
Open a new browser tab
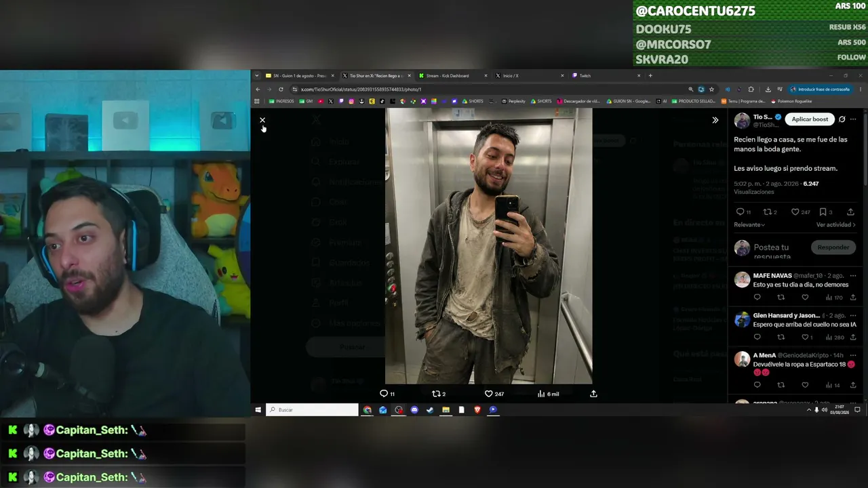[650, 76]
